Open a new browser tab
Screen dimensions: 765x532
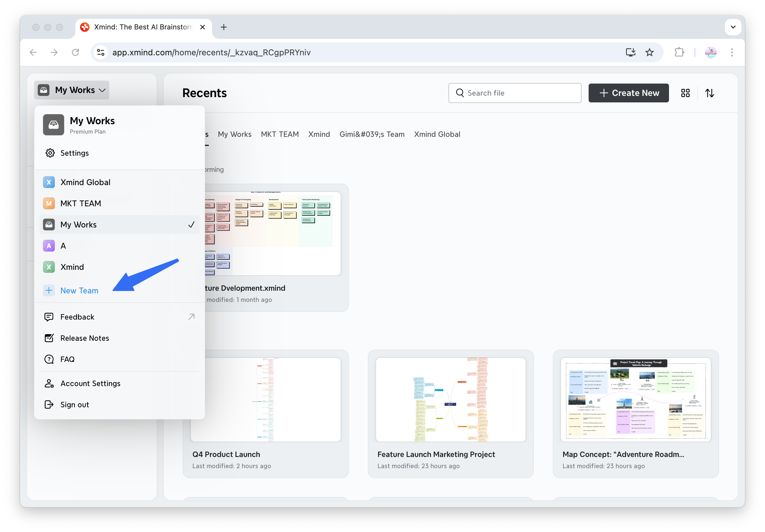(x=224, y=27)
